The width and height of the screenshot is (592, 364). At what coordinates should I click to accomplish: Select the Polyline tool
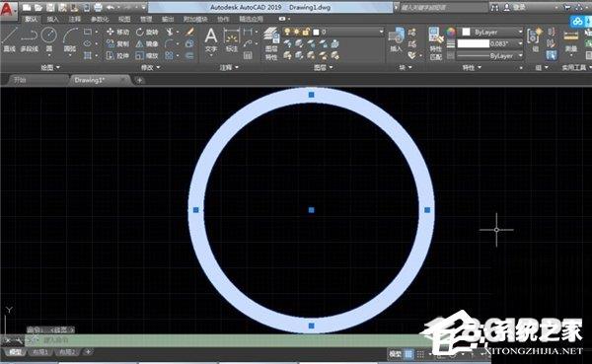(x=29, y=39)
